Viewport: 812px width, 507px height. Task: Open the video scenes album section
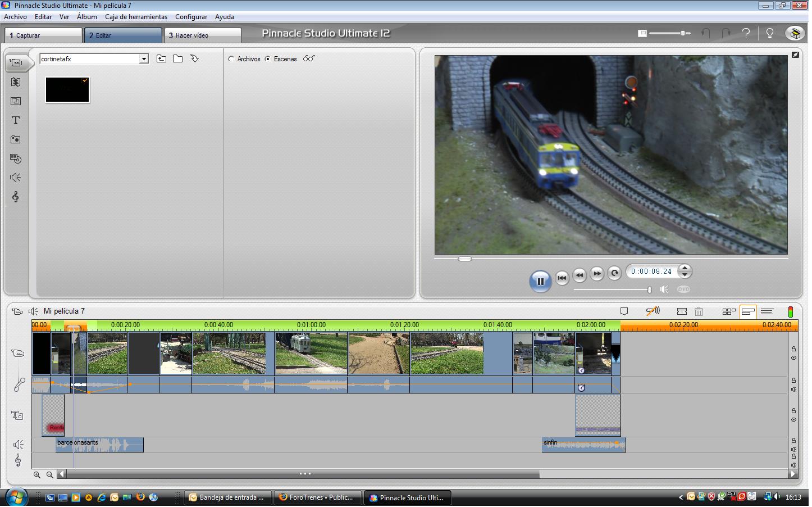(x=16, y=62)
